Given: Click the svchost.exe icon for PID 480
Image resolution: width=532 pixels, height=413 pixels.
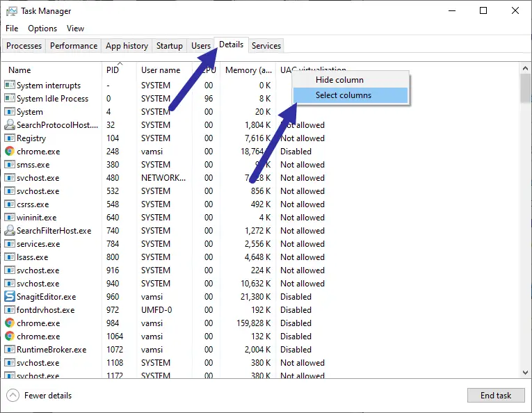Looking at the screenshot, I should [10, 177].
